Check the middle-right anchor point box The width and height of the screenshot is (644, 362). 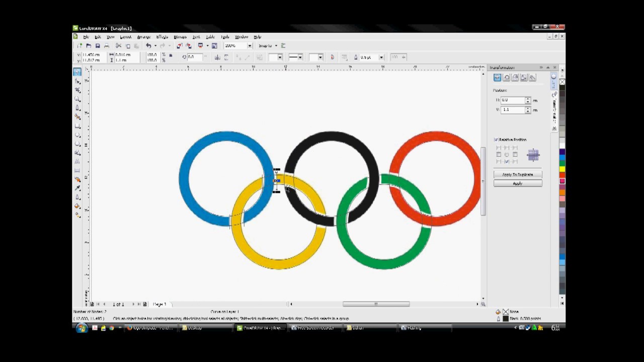click(x=515, y=154)
